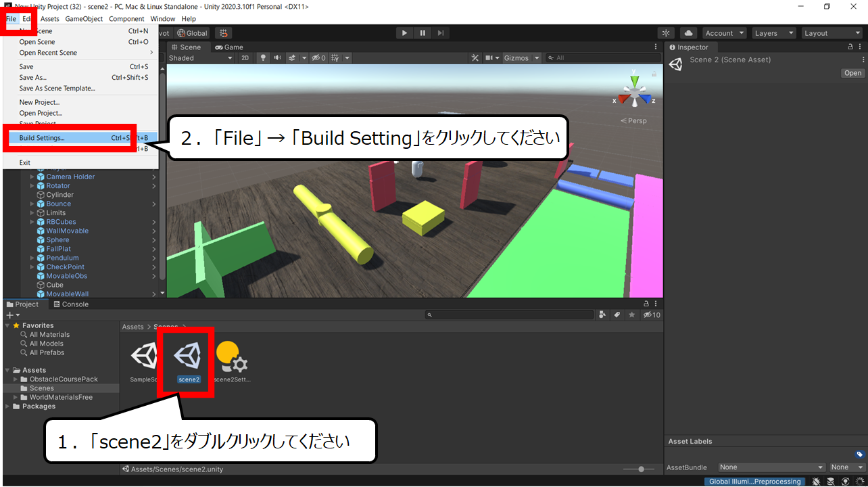Click Save As in File menu
This screenshot has height=487, width=868.
[x=80, y=78]
